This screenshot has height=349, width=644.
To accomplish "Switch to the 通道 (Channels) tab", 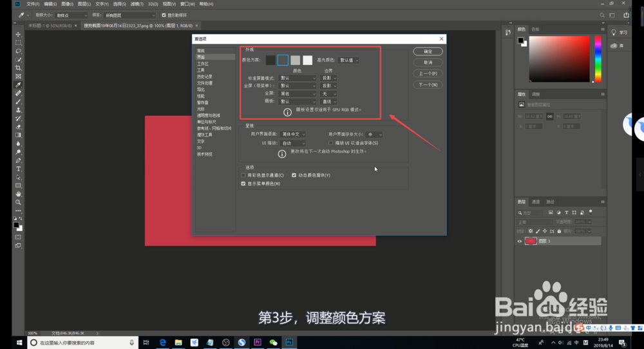I will click(x=536, y=202).
